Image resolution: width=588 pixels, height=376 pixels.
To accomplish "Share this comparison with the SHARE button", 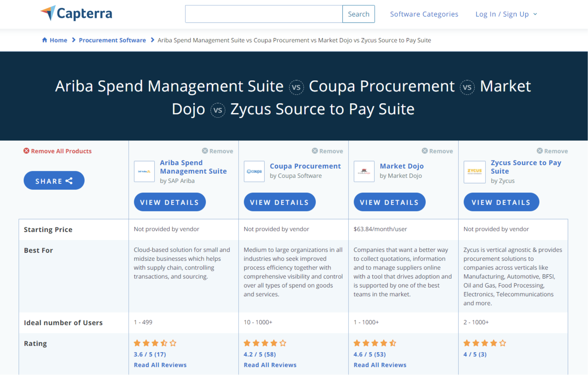I will pos(54,181).
